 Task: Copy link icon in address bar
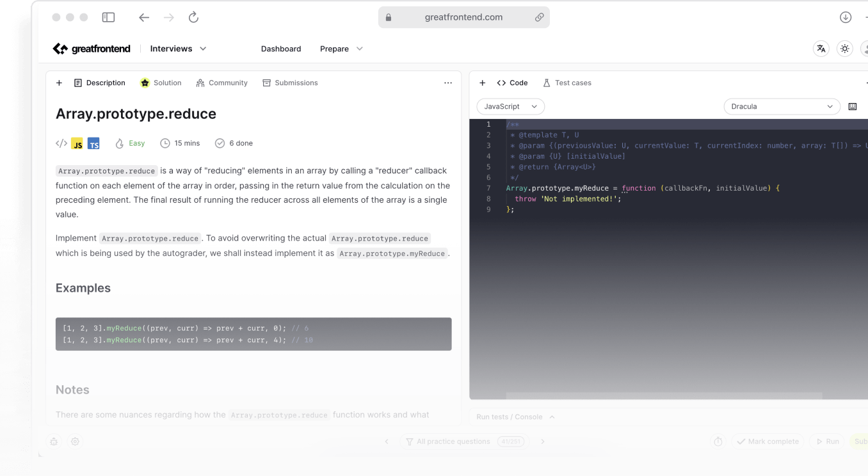(539, 17)
